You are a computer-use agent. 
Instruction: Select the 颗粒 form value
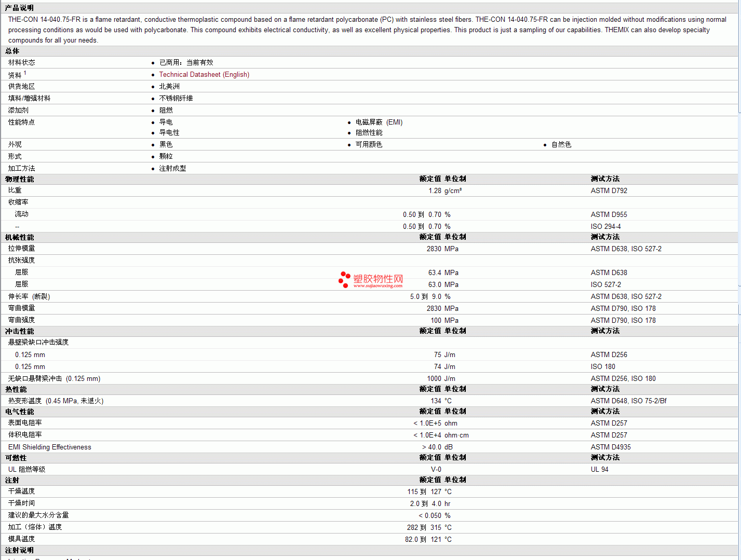(166, 156)
